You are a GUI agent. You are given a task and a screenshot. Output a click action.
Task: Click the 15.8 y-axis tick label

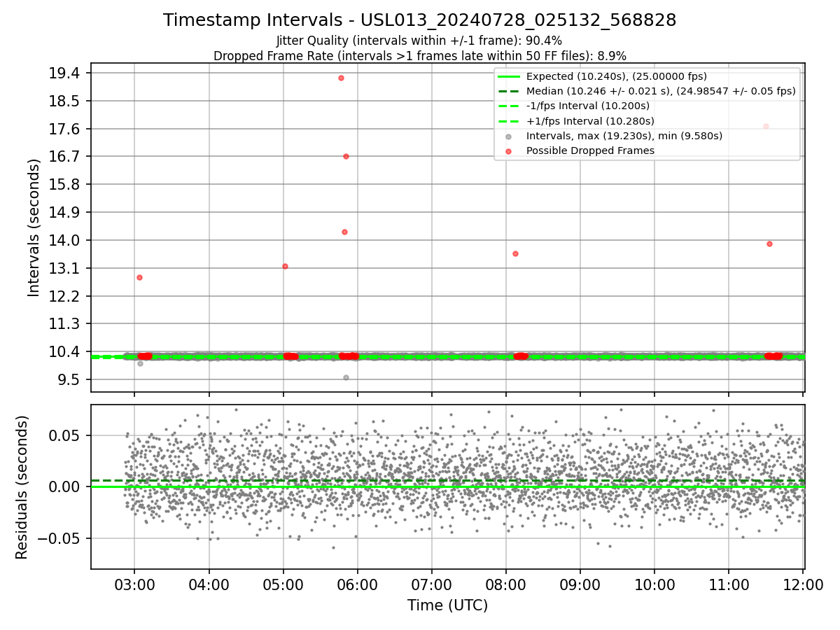click(x=66, y=184)
